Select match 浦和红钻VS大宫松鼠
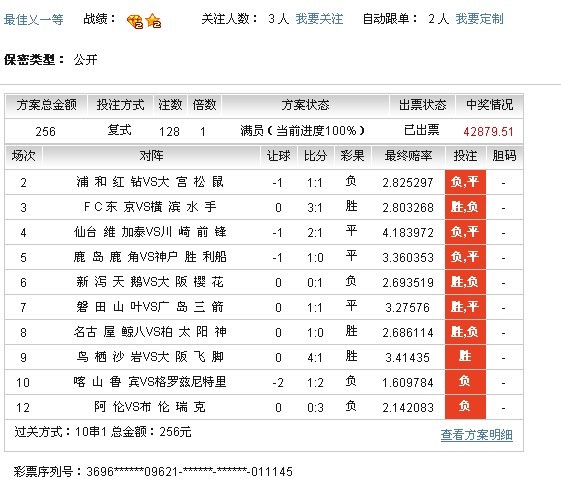The height and width of the screenshot is (493, 561). coord(150,182)
